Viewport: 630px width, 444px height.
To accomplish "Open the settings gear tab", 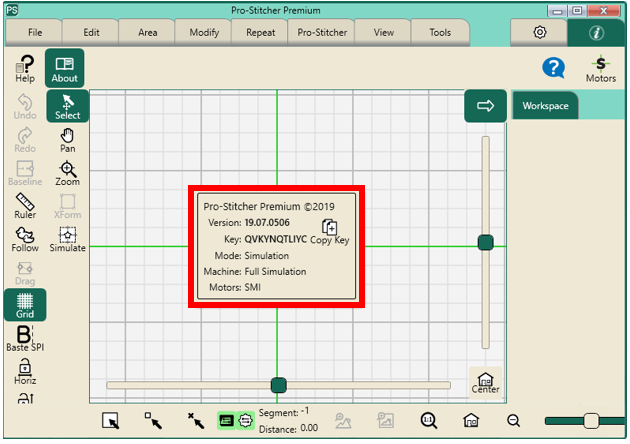I will point(540,32).
